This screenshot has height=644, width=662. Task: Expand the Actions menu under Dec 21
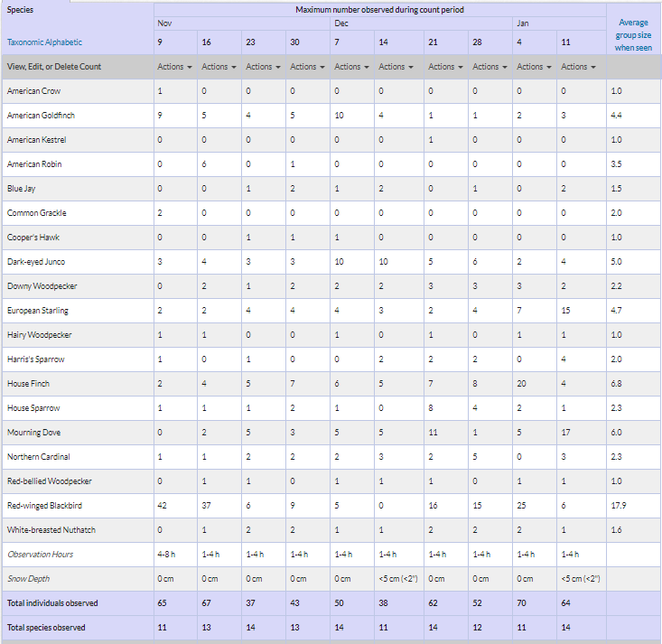(445, 67)
